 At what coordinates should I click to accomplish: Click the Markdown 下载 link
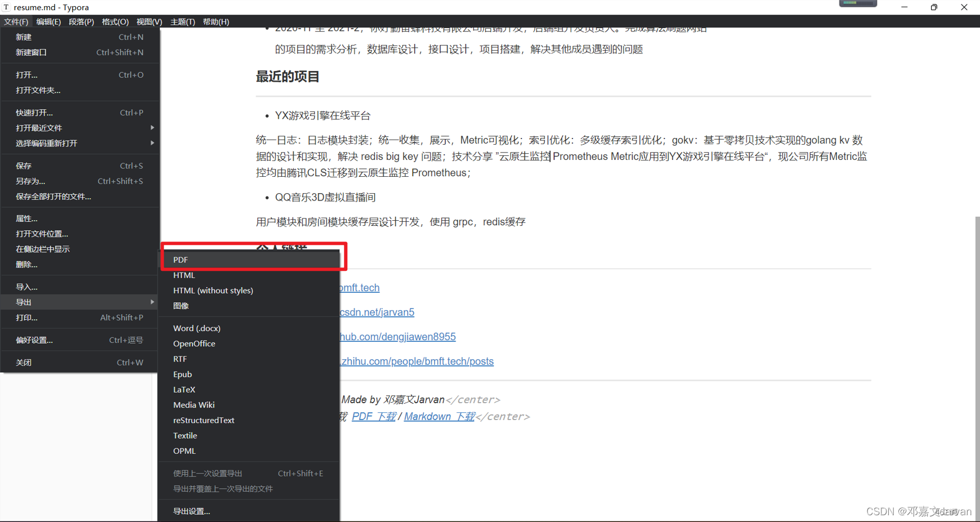(x=440, y=417)
